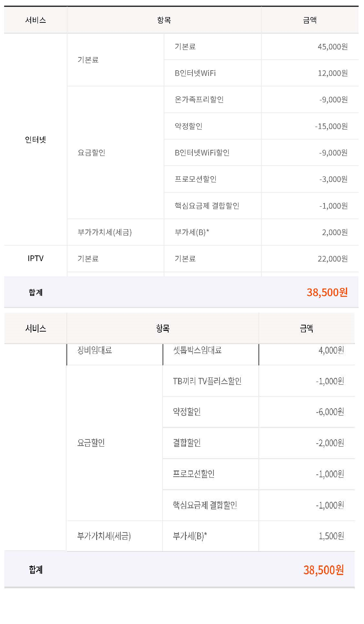Click the 45,000원 base fee amount
The height and width of the screenshot is (624, 364).
click(332, 47)
